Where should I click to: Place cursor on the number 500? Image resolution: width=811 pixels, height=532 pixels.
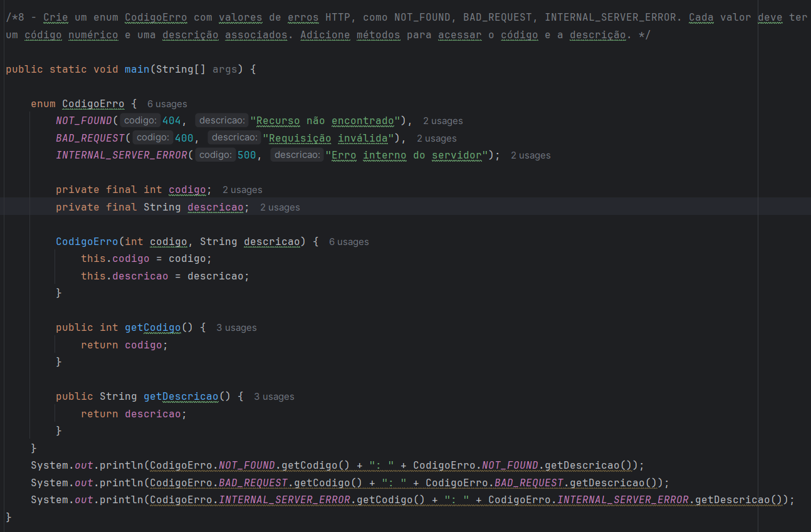247,155
